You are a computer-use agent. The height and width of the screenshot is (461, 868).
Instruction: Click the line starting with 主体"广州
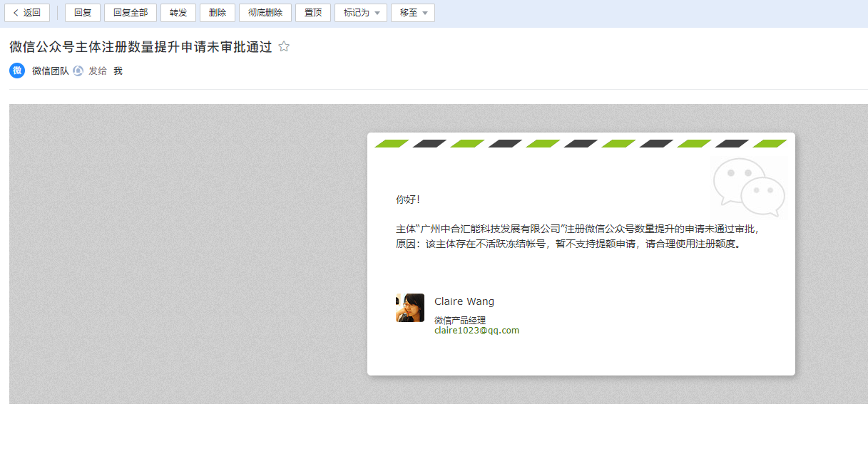tap(578, 229)
